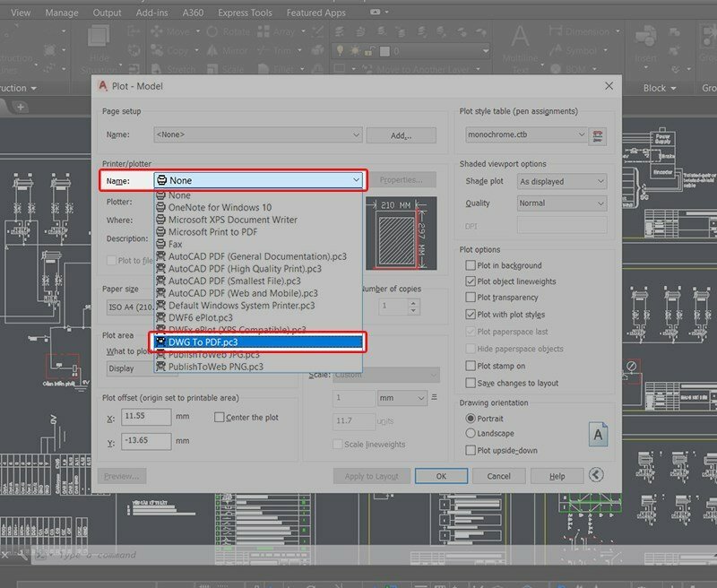Click the Featured Apps menu item
This screenshot has width=717, height=588.
pos(317,13)
